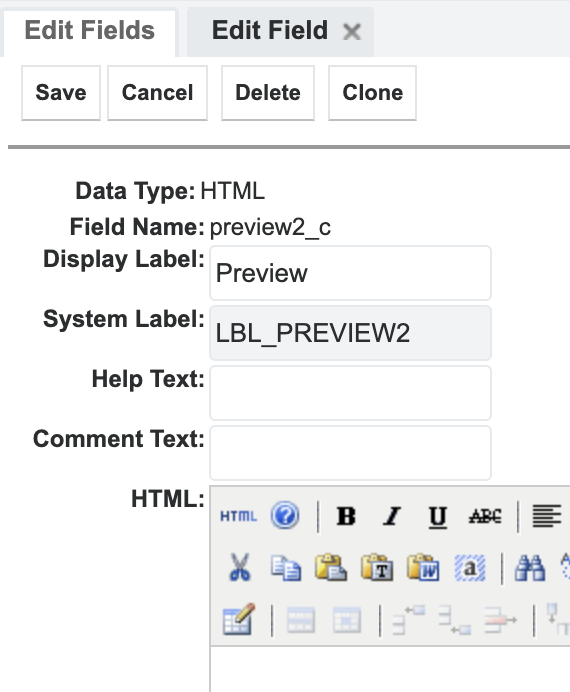
Task: Insert row before using the toolbar icon
Action: pos(409,620)
